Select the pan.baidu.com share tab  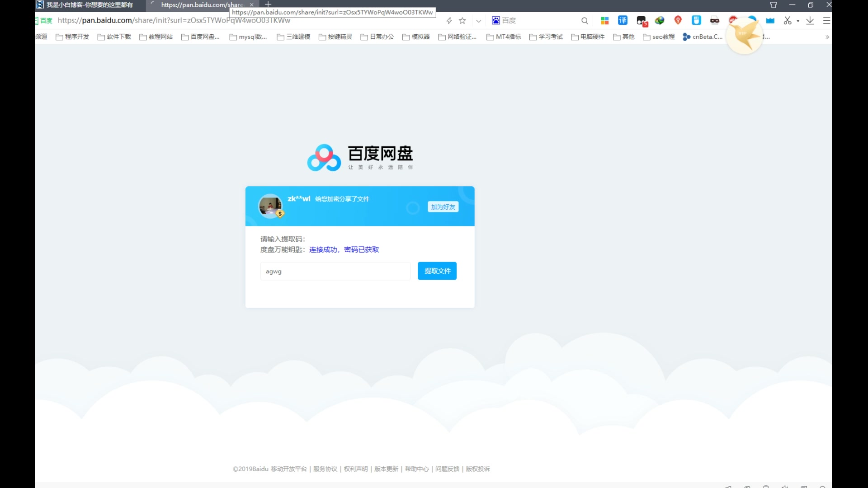pos(202,5)
